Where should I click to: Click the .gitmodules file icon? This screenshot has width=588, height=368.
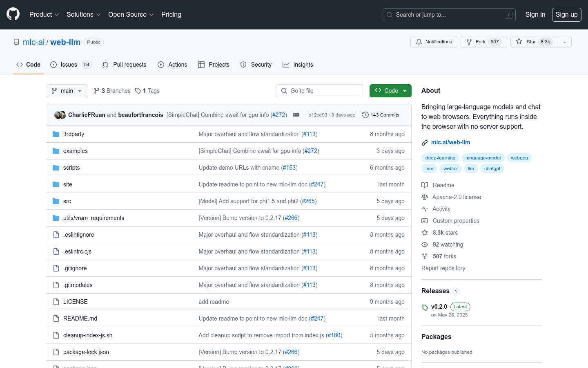pyautogui.click(x=56, y=285)
